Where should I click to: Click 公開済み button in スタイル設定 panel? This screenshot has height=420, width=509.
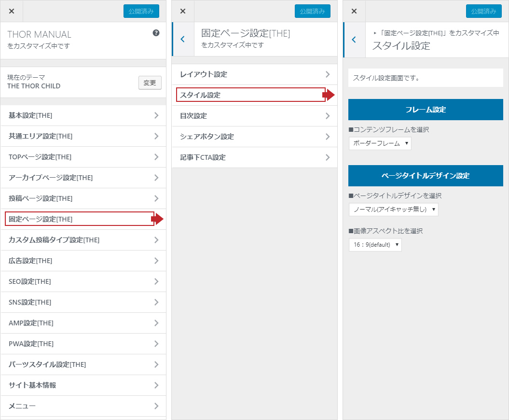pos(483,11)
